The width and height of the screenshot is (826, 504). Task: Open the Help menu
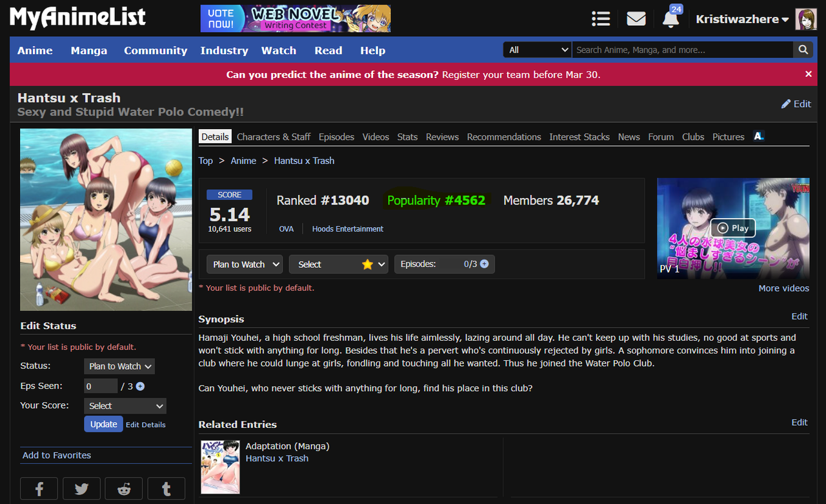click(372, 50)
